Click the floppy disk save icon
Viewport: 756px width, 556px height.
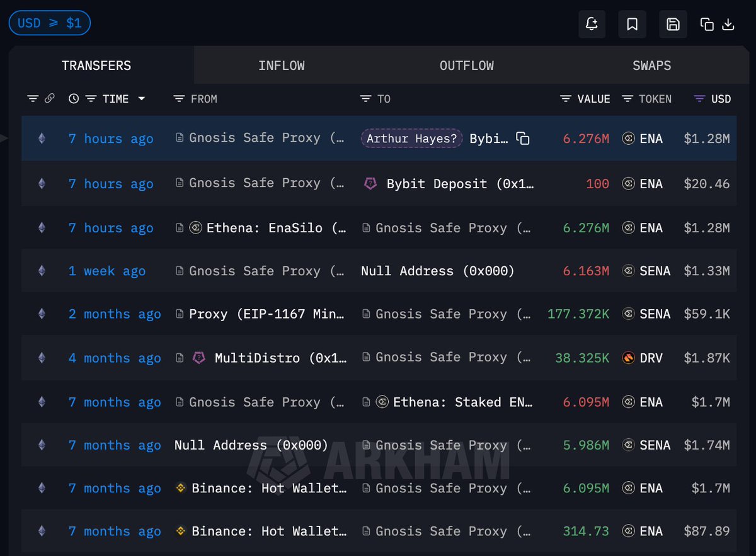pos(673,25)
